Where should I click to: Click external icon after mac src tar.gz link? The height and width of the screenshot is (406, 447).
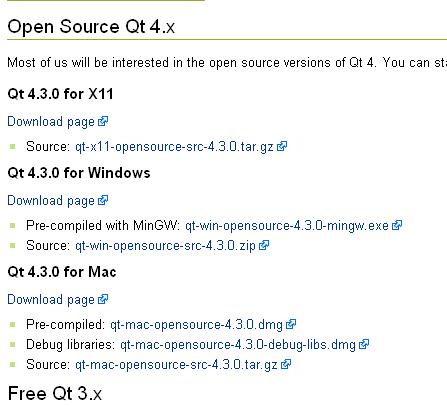286,364
